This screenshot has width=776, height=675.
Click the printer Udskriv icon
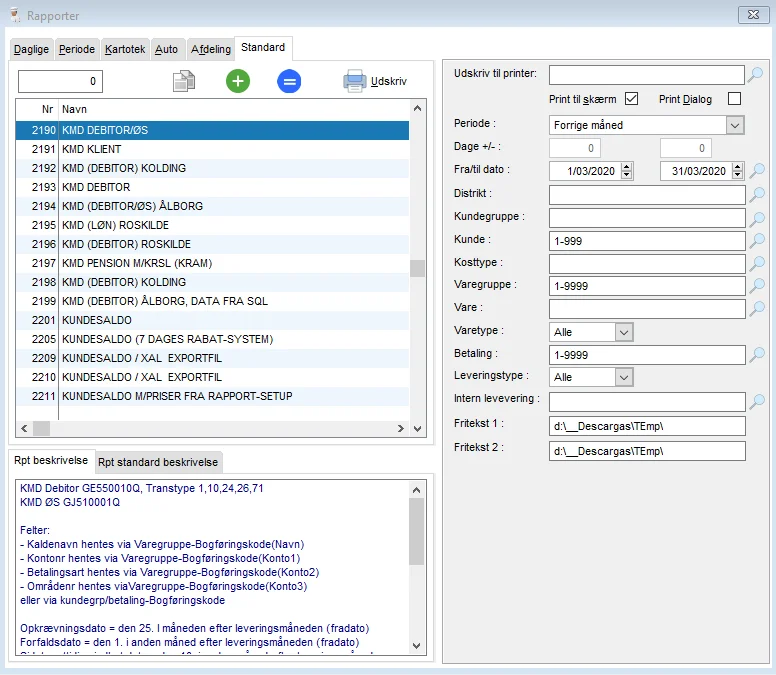point(355,82)
